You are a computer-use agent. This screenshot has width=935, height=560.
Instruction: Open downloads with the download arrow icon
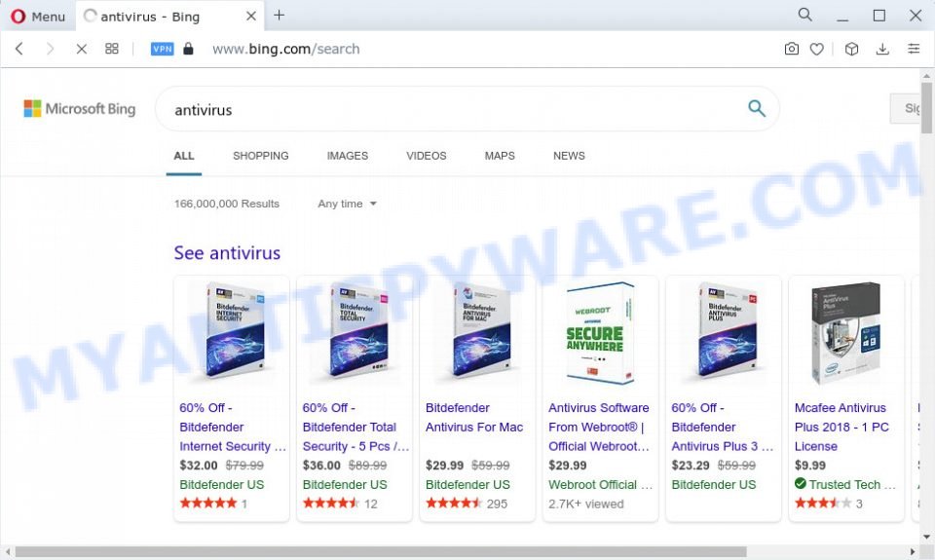(882, 49)
